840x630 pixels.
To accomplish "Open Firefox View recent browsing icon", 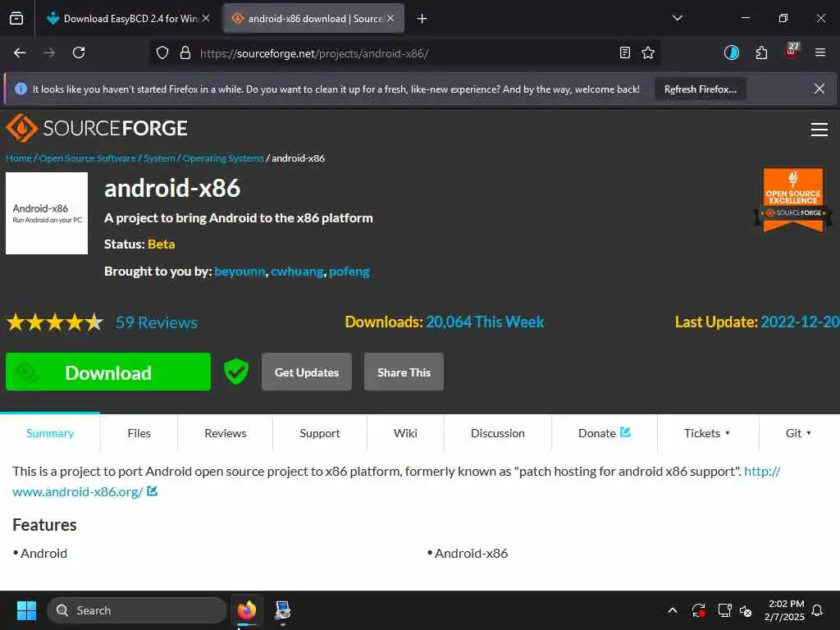I will [x=16, y=19].
